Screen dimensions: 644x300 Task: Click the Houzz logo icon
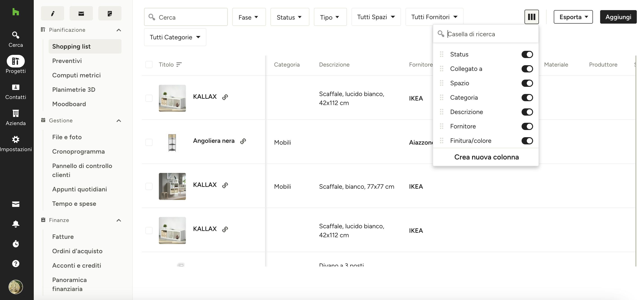tap(16, 12)
